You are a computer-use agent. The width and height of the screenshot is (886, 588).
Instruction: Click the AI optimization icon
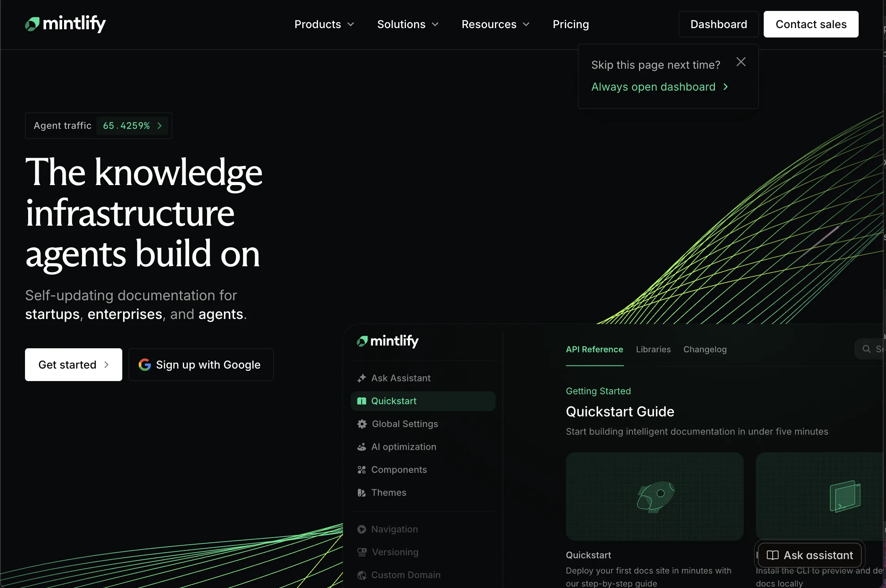point(362,447)
